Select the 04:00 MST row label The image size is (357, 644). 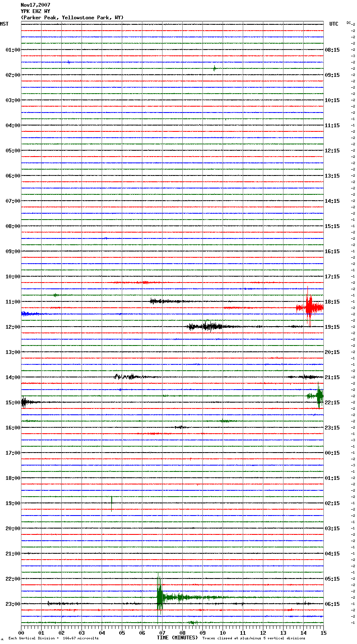coord(13,126)
